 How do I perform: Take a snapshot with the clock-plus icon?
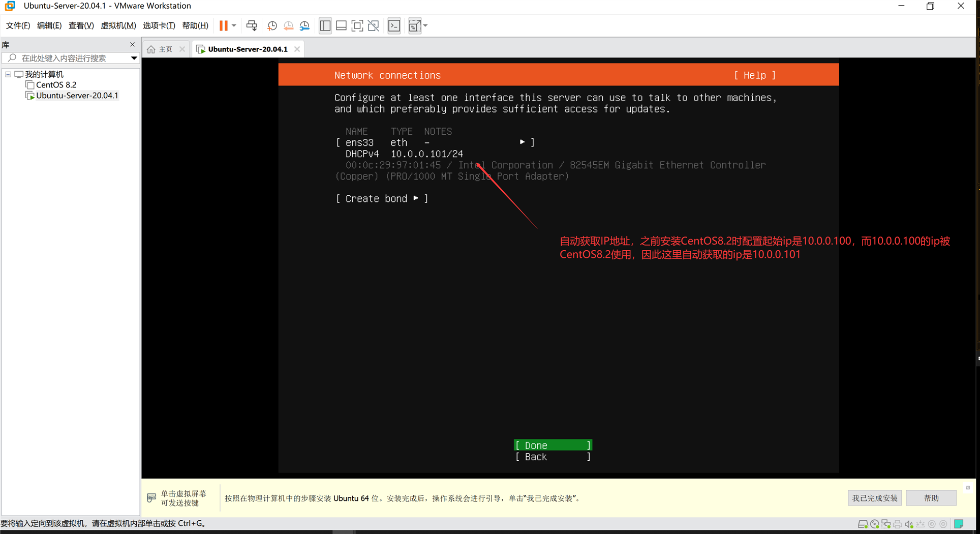tap(272, 25)
